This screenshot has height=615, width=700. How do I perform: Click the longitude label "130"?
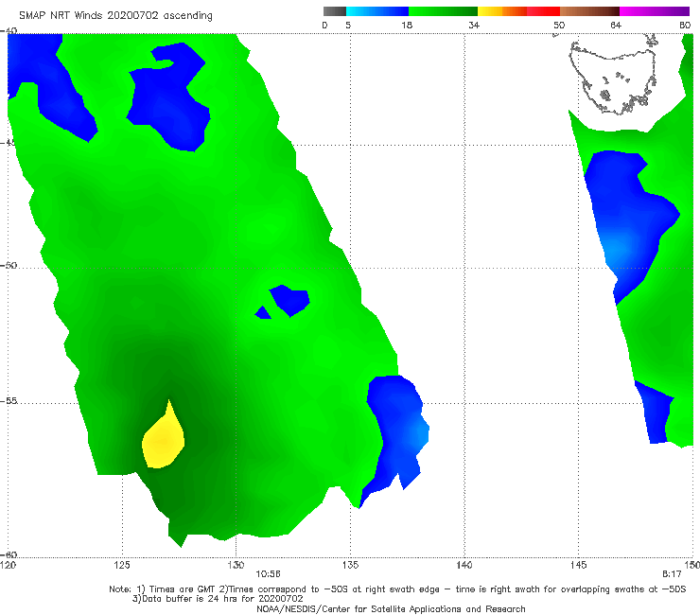(236, 565)
